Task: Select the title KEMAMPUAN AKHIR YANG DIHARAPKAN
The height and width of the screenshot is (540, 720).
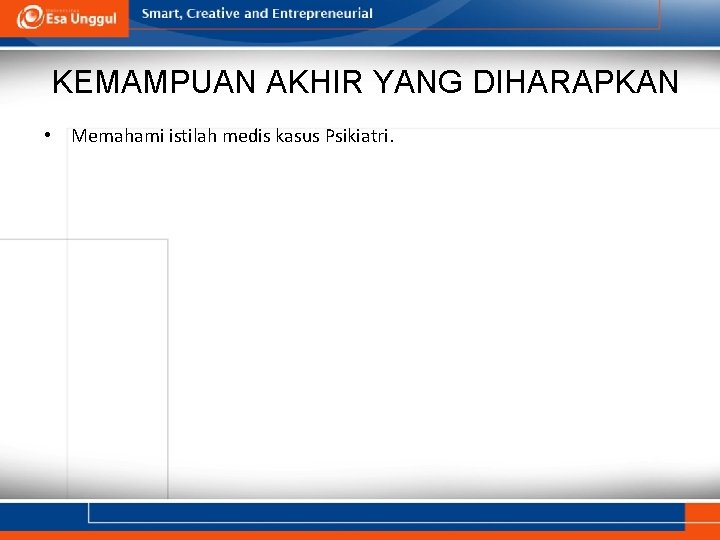Action: [x=365, y=82]
